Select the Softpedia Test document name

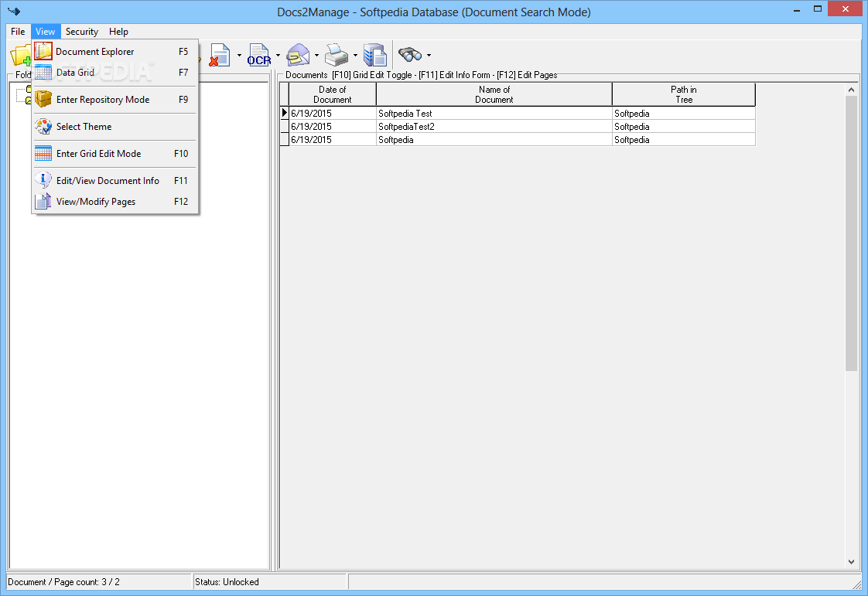pos(405,114)
